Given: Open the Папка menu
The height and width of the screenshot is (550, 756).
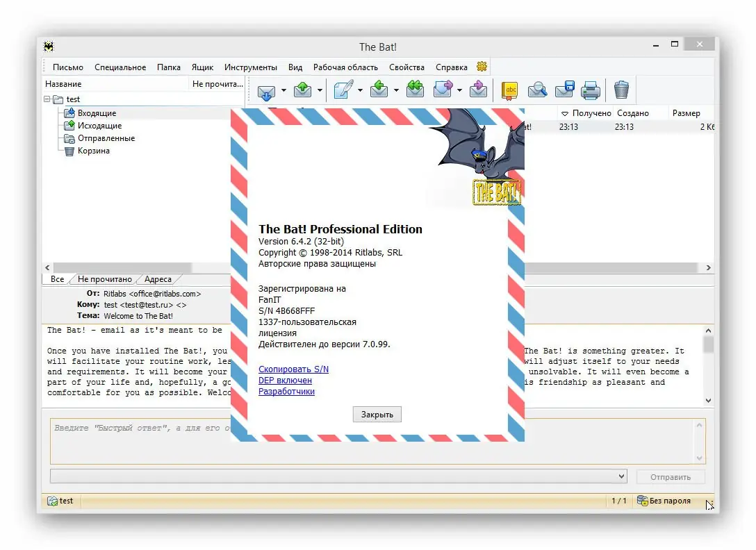Looking at the screenshot, I should [x=169, y=67].
